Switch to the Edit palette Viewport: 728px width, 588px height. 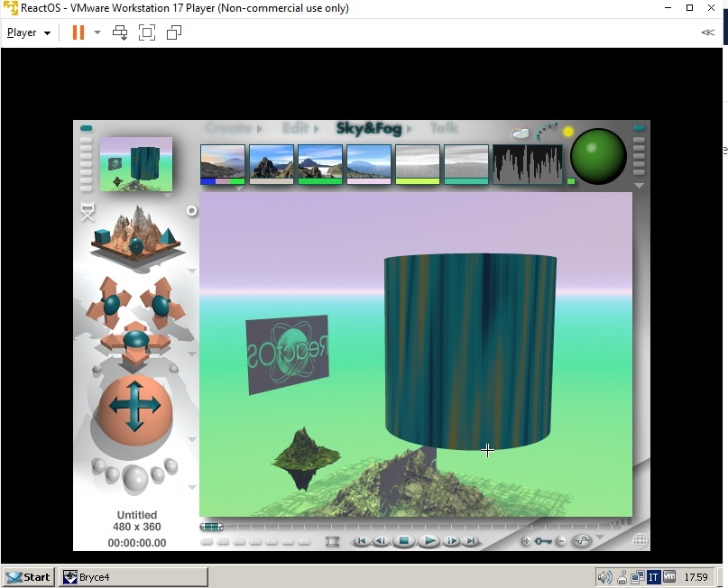click(x=295, y=128)
